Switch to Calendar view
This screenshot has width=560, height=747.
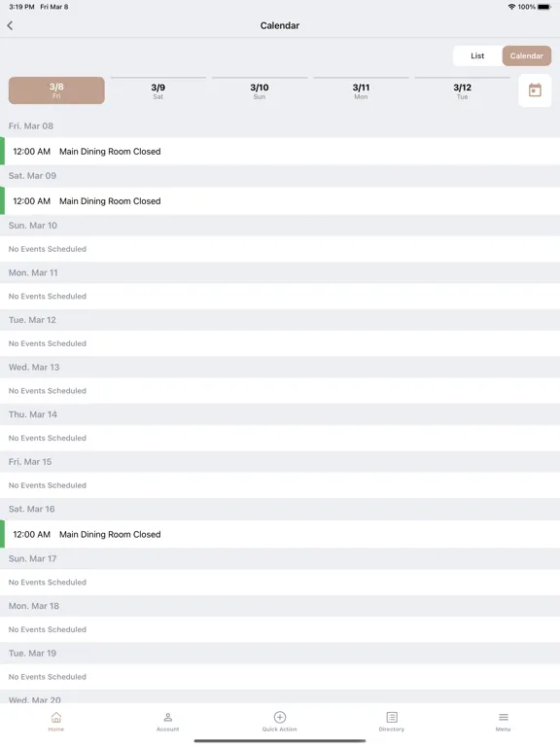coord(527,55)
